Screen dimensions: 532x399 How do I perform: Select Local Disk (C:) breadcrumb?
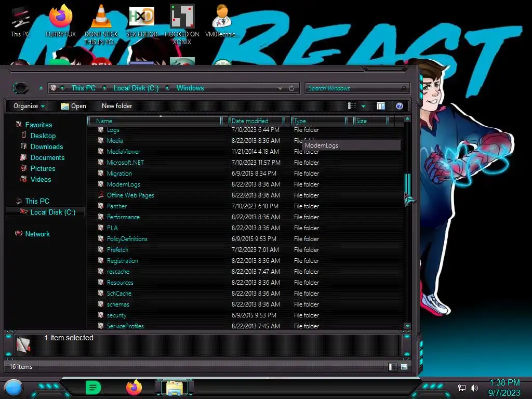136,88
